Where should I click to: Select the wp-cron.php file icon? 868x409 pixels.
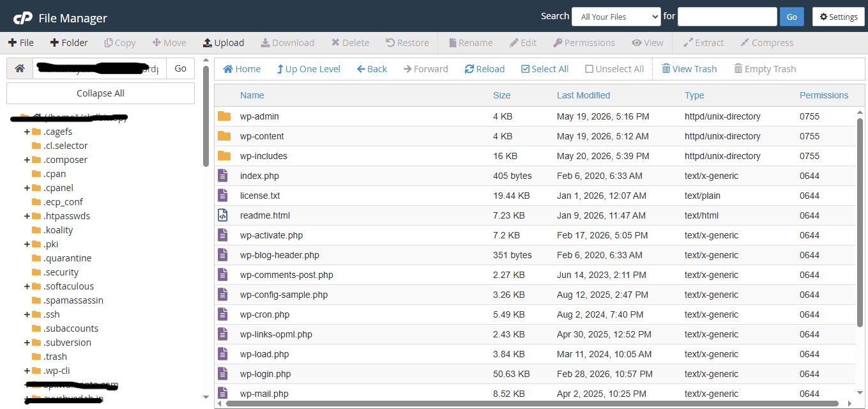222,314
